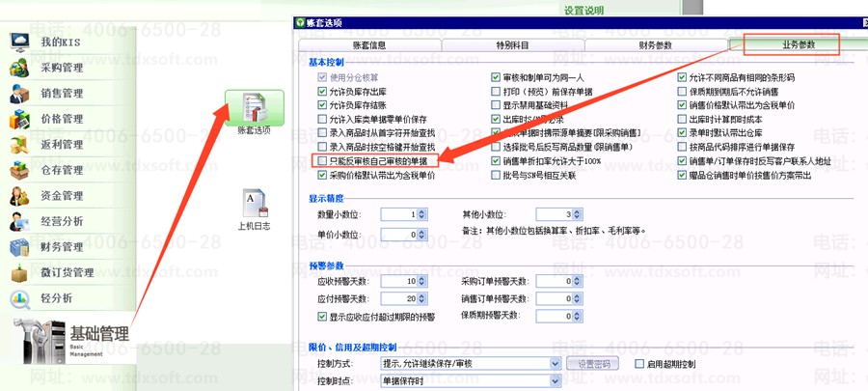Open the 财务管理 module icon
Viewport: 868px width, 391px height.
[20, 247]
